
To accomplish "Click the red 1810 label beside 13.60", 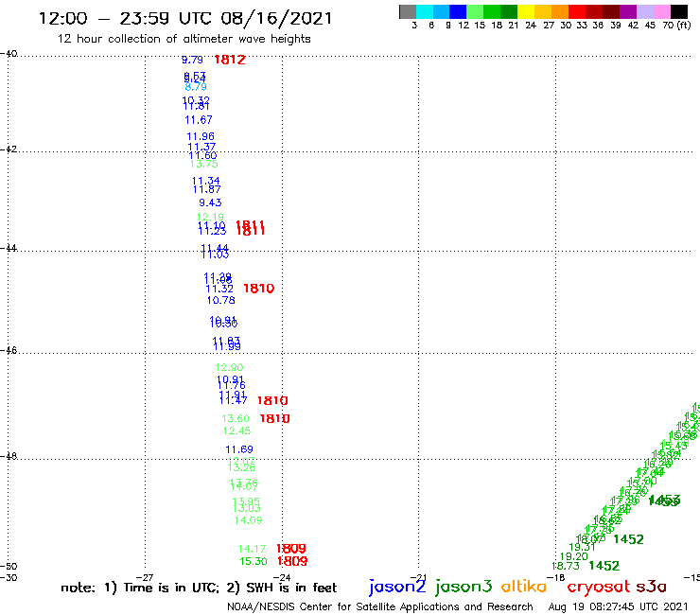I will pyautogui.click(x=274, y=418).
